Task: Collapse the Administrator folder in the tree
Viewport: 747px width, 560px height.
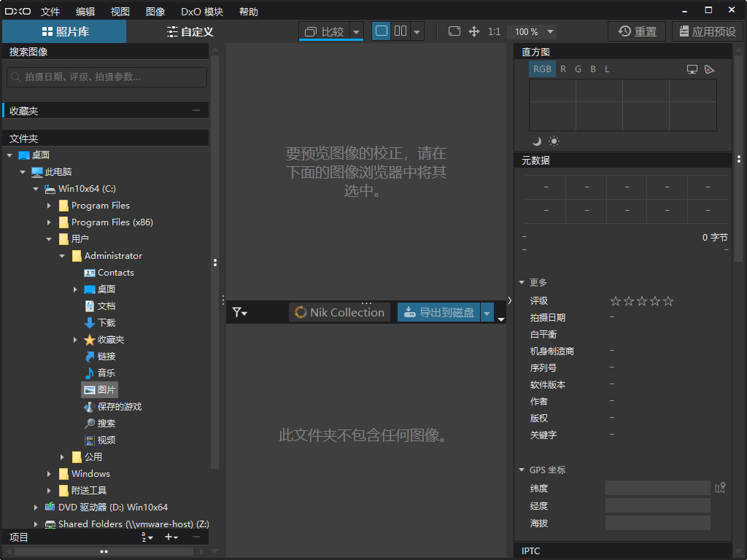Action: 62,255
